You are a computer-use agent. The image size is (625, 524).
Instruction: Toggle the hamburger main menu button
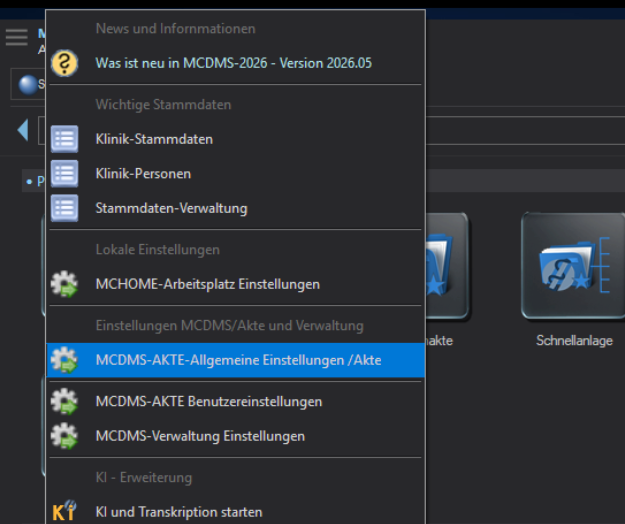[x=16, y=37]
